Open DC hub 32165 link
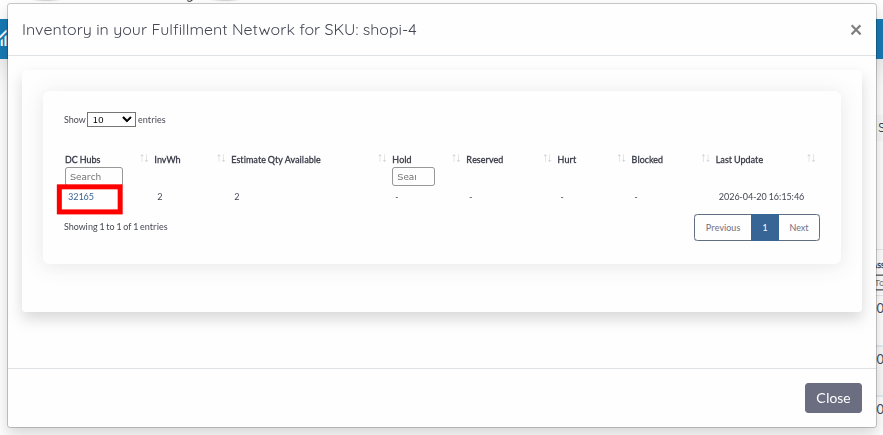Screen dimensions: 883x435 pos(81,197)
